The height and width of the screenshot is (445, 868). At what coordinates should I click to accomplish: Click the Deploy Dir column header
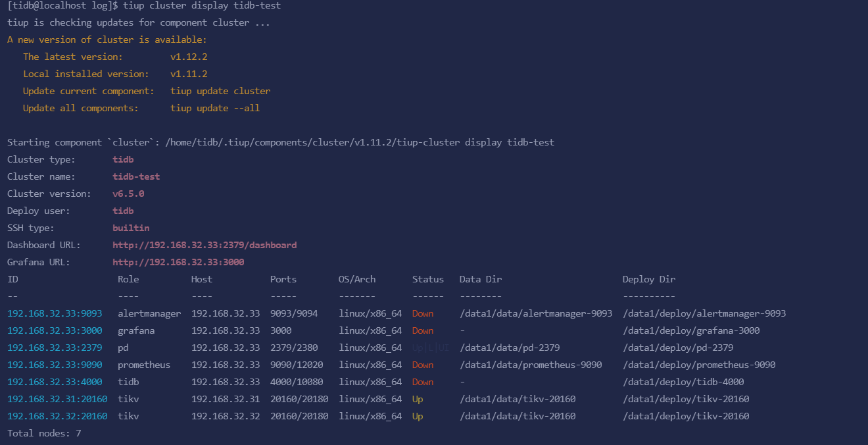pyautogui.click(x=649, y=279)
